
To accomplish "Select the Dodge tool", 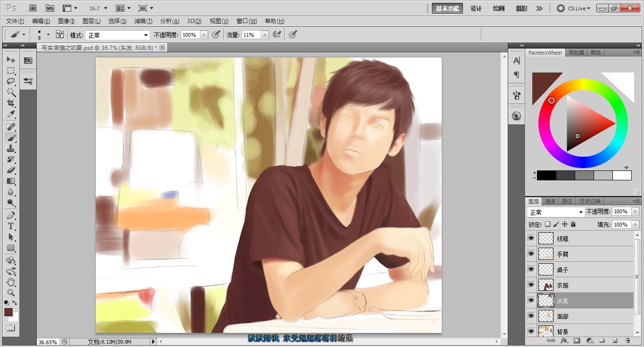I will point(11,203).
